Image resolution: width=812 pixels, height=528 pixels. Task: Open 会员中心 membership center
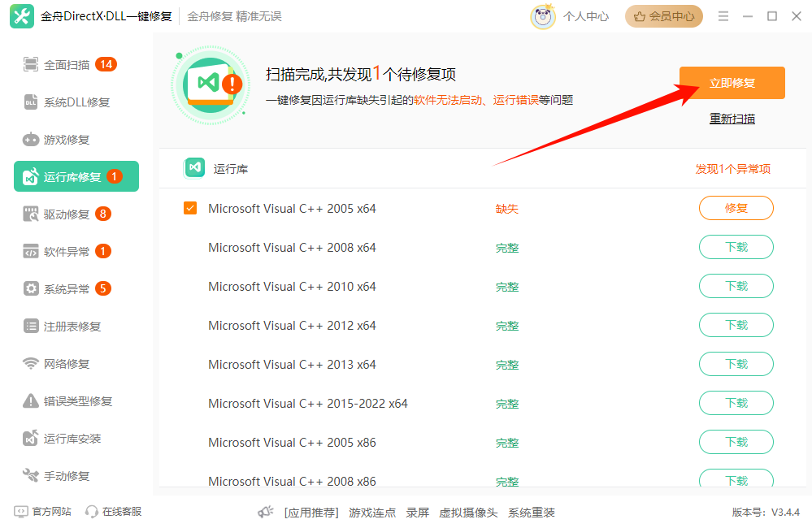663,15
